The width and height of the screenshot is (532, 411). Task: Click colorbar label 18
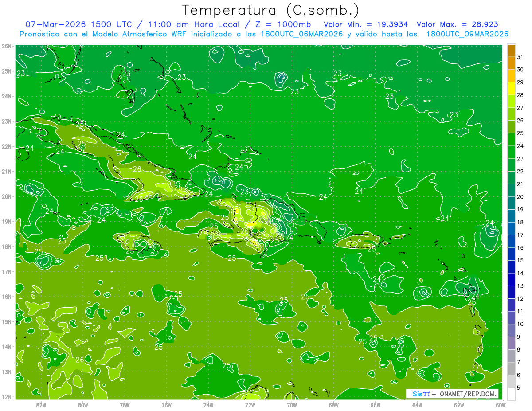tap(521, 222)
